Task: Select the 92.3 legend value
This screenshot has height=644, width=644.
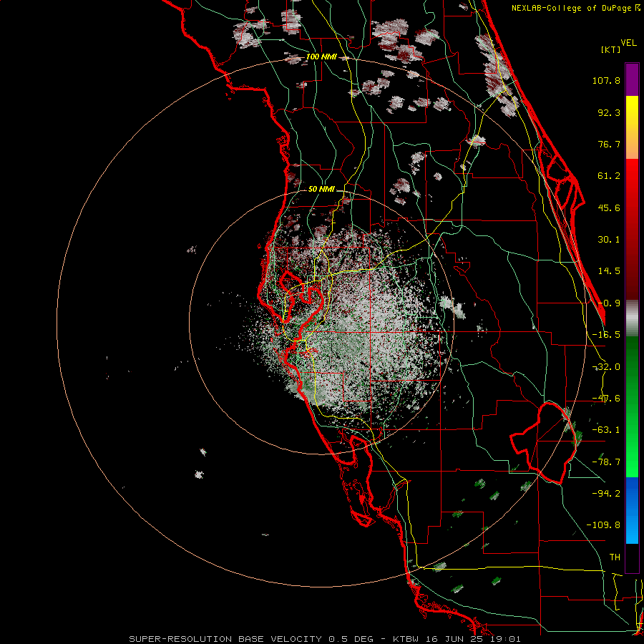Action: point(609,112)
